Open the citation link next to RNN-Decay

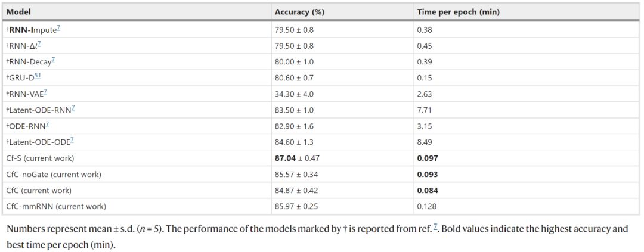56,60
